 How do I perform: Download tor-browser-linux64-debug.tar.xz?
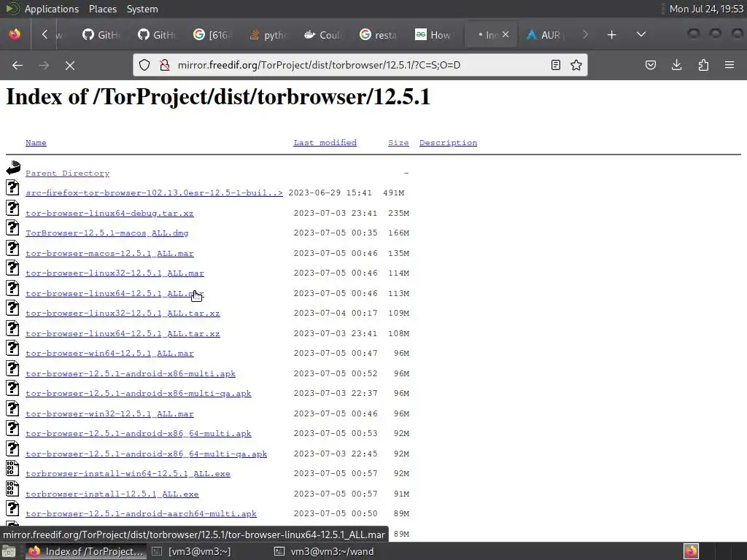tap(109, 214)
